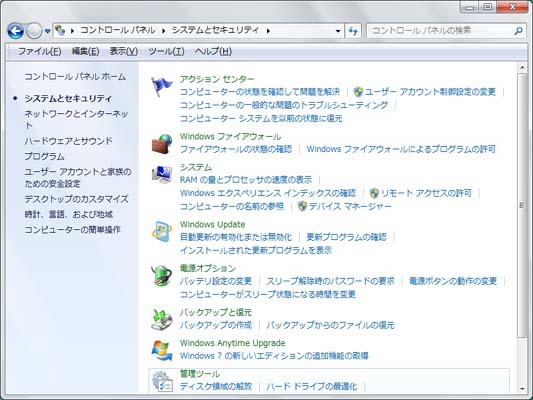This screenshot has width=533, height=400.
Task: Click the Windows Firewall brick wall icon
Action: [162, 144]
